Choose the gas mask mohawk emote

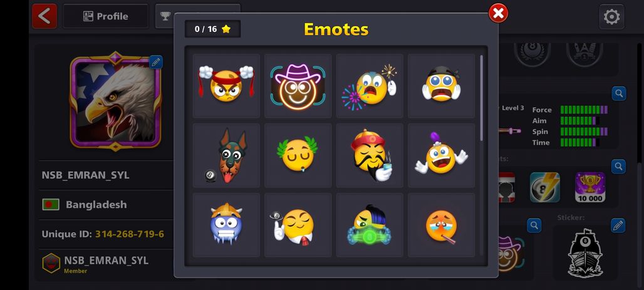pos(370,225)
